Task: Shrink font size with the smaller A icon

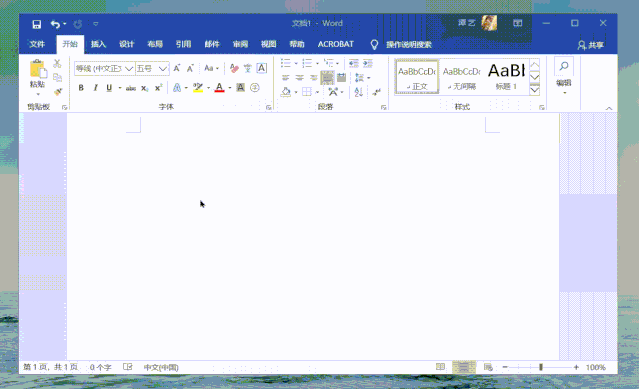Action: [190, 68]
